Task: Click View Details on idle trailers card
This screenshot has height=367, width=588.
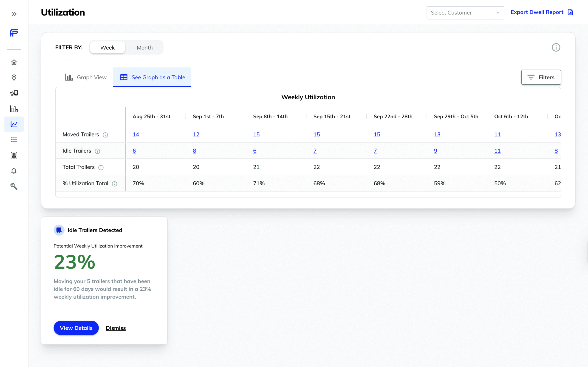Action: point(76,328)
